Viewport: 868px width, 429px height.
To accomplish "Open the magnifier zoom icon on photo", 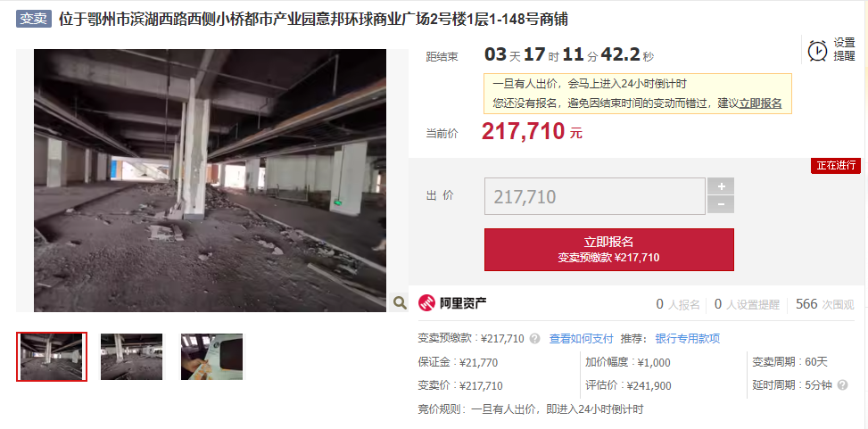I will point(399,301).
